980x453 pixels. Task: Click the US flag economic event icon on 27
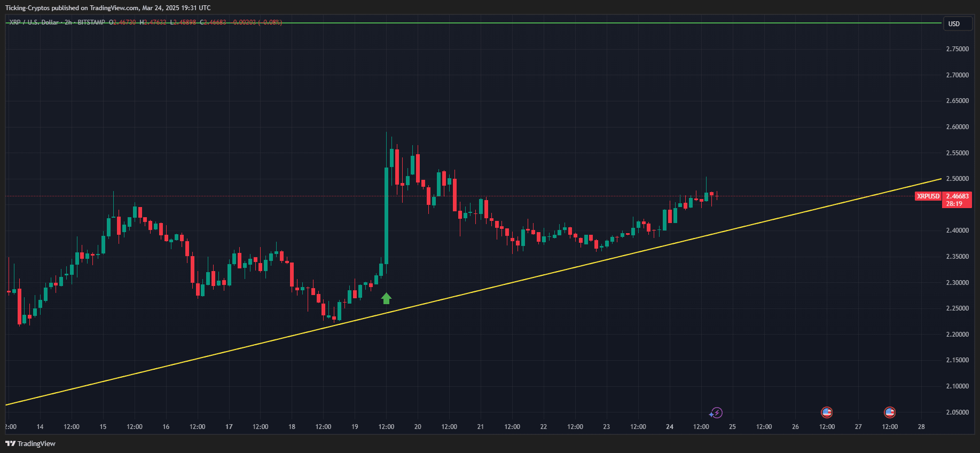pos(890,412)
